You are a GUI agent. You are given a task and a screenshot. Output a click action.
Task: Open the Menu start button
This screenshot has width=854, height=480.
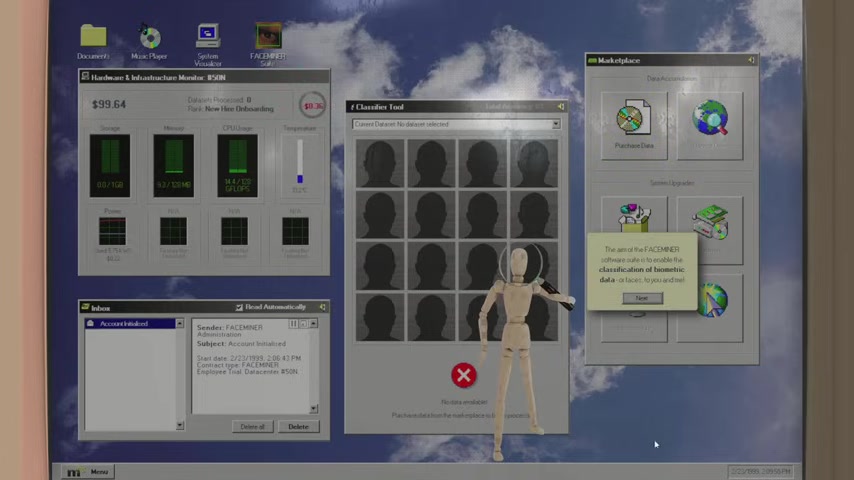(89, 472)
